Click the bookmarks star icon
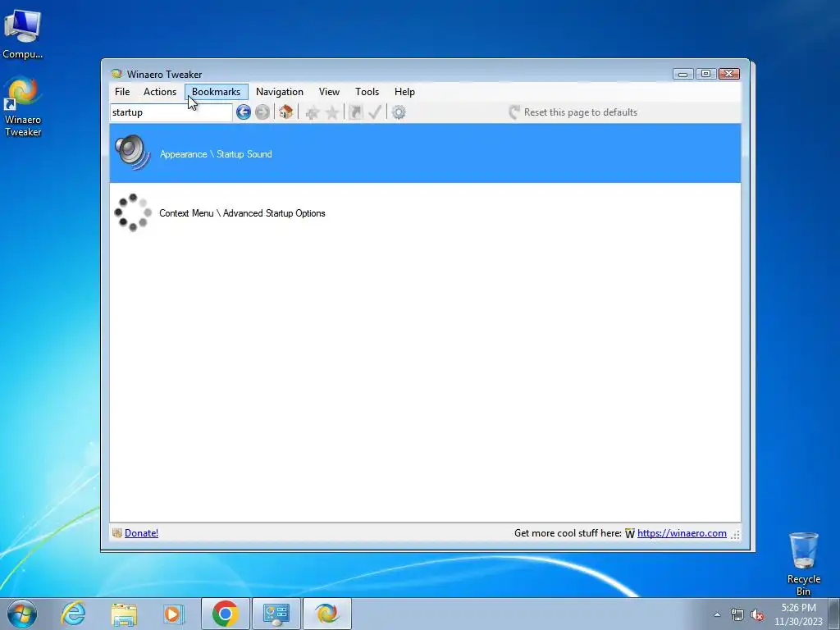 [x=332, y=112]
